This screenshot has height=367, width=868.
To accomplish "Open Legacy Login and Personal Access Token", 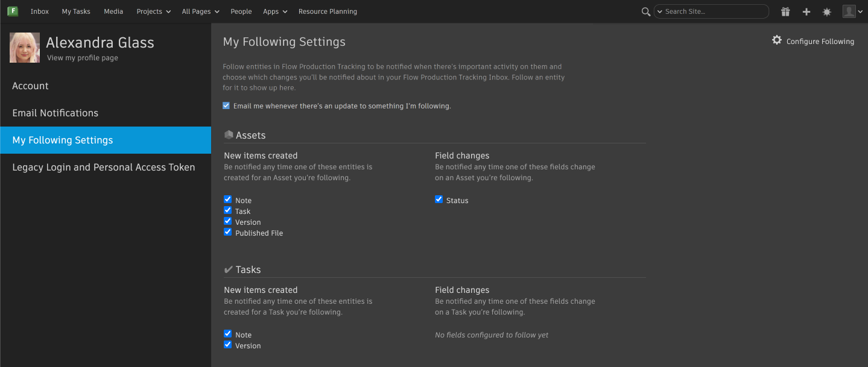I will 106,168.
